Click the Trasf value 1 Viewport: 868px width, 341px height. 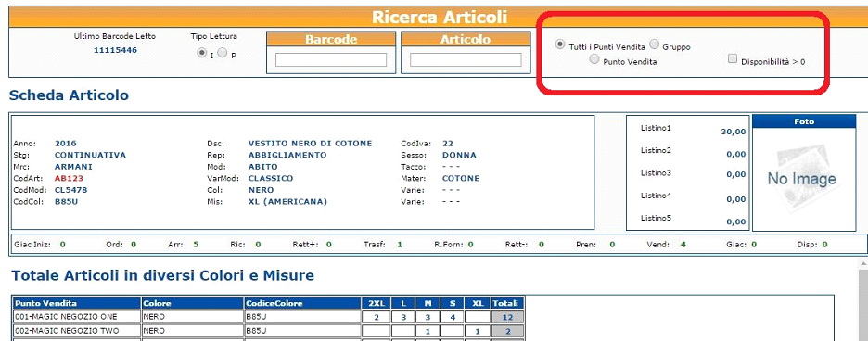[400, 244]
